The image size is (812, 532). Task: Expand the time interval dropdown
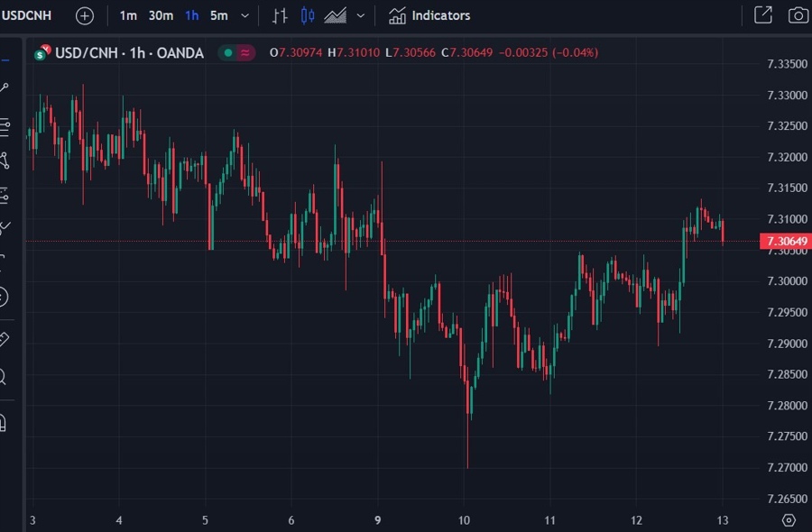point(245,16)
